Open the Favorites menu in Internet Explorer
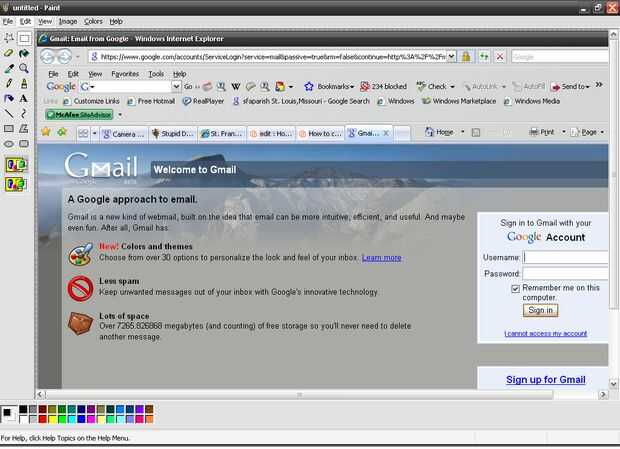This screenshot has width=620, height=449. click(x=125, y=74)
